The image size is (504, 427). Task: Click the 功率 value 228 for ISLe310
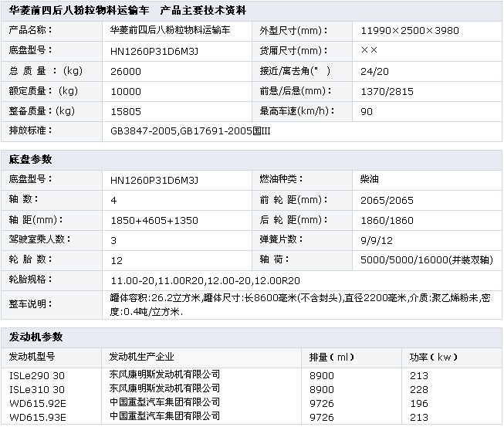point(419,388)
